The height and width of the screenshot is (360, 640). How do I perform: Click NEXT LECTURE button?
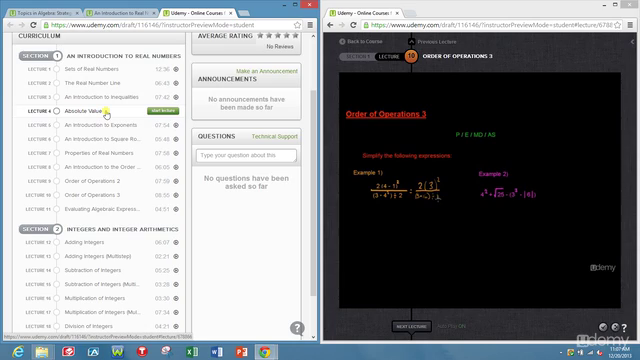411,327
